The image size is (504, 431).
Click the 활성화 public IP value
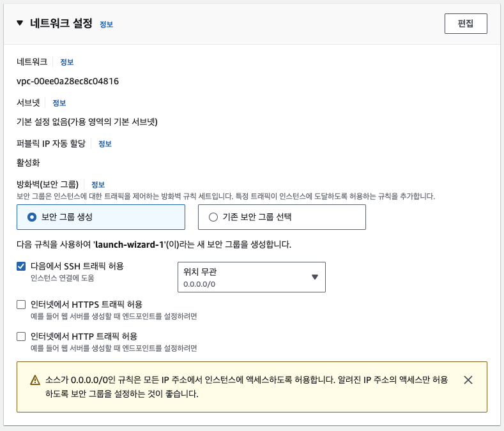28,163
